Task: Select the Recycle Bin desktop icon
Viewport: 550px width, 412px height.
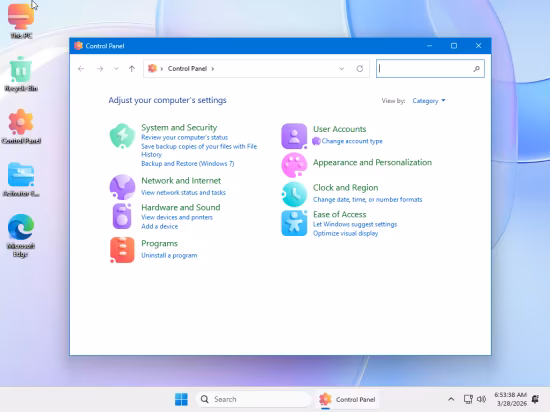Action: [21, 74]
